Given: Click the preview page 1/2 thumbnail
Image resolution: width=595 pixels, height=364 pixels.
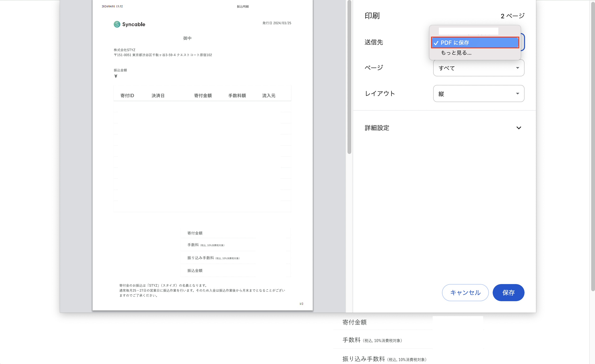Looking at the screenshot, I should 202,155.
